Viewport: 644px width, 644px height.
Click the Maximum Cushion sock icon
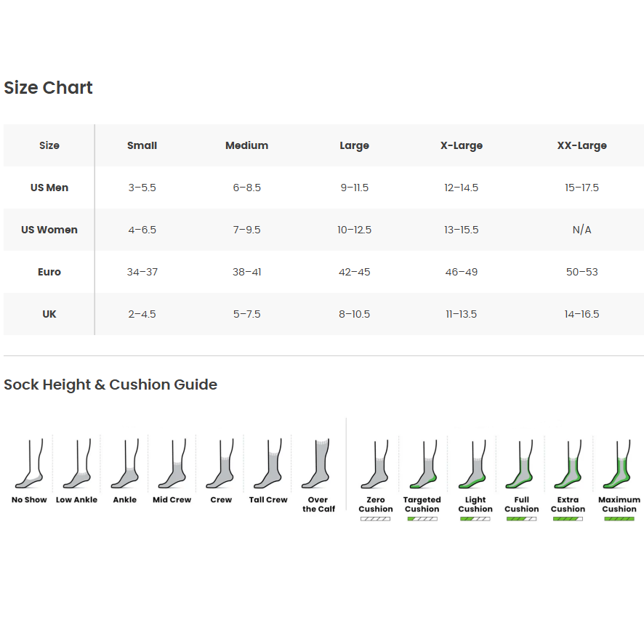point(619,465)
